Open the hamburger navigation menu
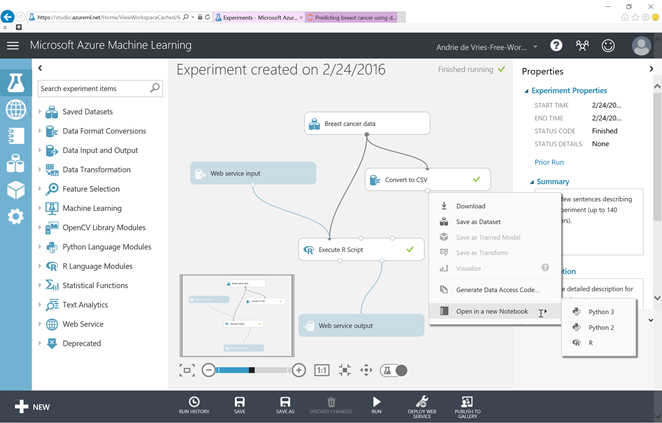Image resolution: width=662 pixels, height=423 pixels. [13, 46]
